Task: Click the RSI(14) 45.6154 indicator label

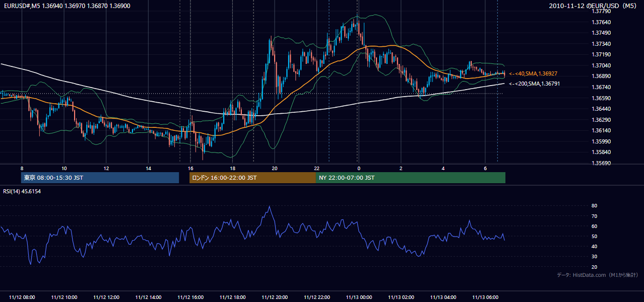Action: [22, 191]
